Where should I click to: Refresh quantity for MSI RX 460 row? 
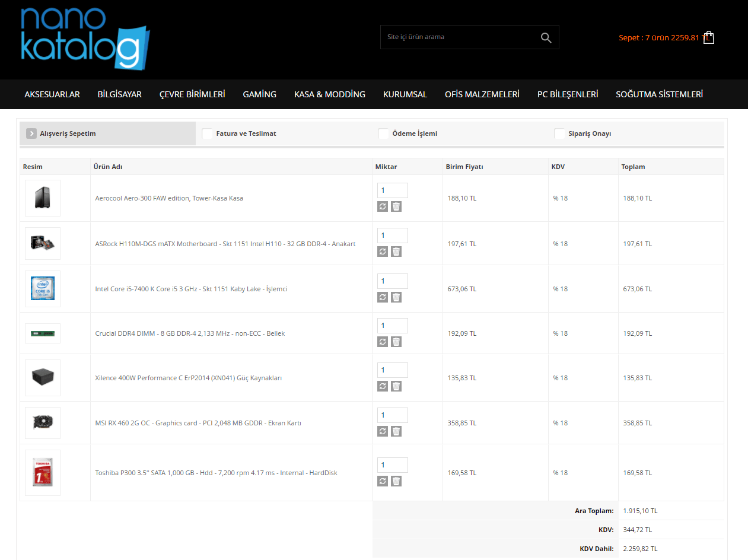click(383, 431)
